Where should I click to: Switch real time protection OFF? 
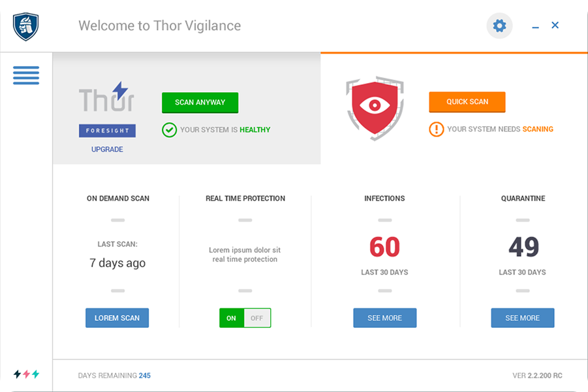[x=257, y=318]
